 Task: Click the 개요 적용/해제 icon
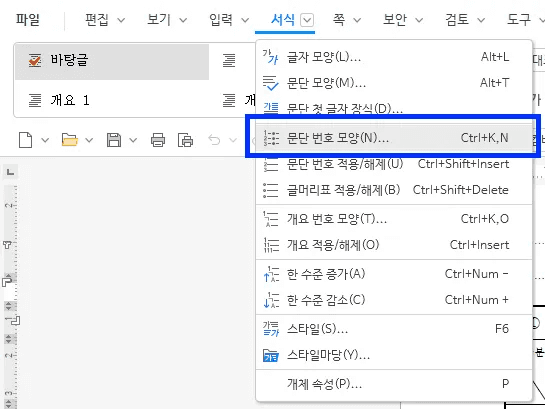(271, 245)
